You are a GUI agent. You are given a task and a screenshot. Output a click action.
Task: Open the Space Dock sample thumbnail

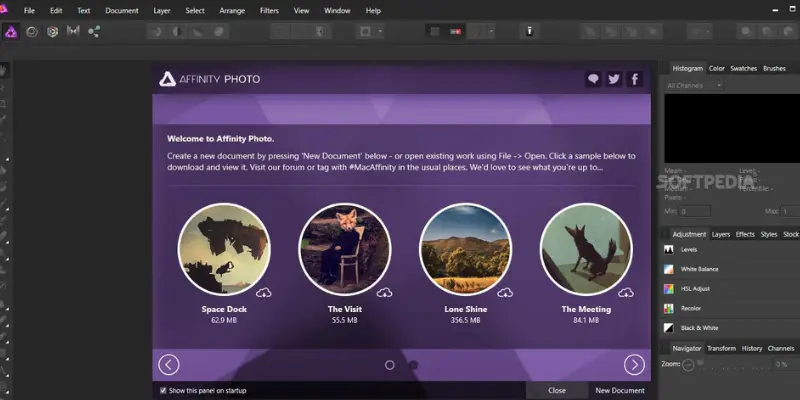[x=224, y=249]
